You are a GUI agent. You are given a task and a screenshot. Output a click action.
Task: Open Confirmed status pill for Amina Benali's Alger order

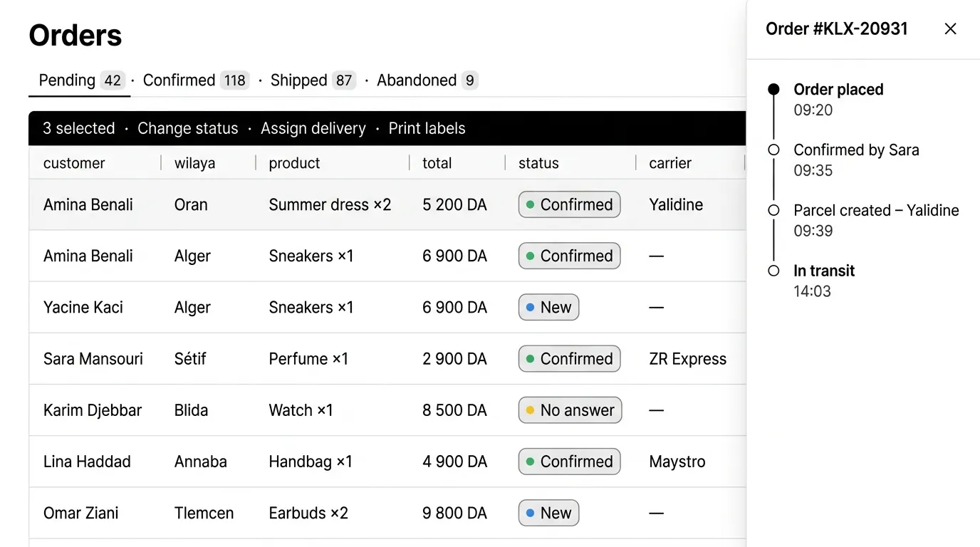(570, 256)
